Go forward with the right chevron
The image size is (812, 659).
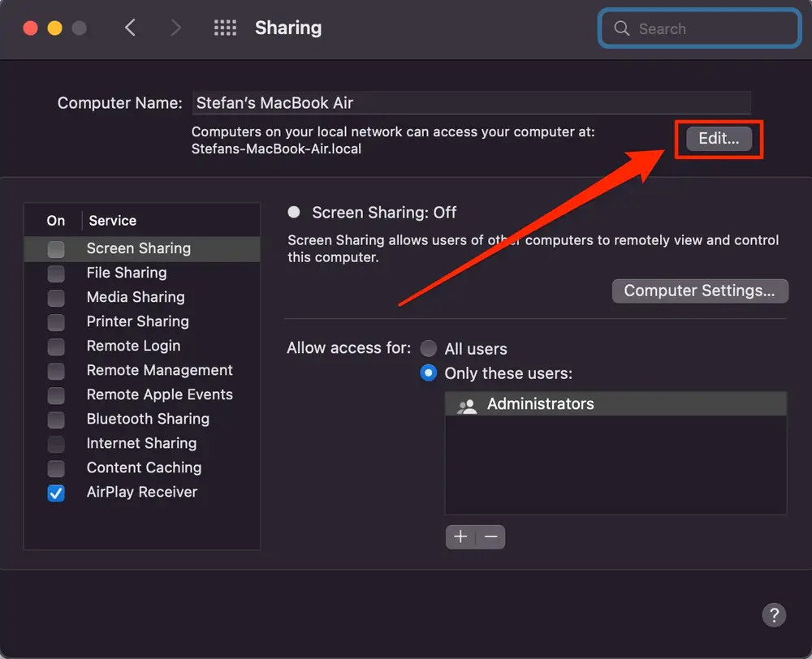point(175,28)
